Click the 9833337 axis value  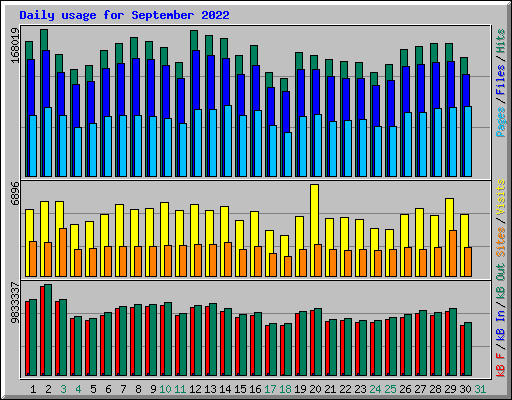click(x=15, y=303)
